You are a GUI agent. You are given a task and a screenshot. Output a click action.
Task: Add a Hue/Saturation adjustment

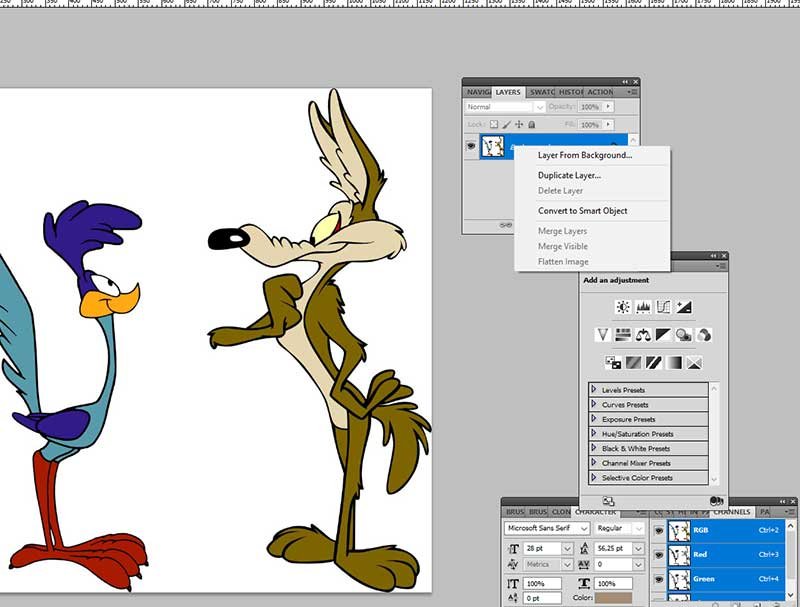coord(623,335)
